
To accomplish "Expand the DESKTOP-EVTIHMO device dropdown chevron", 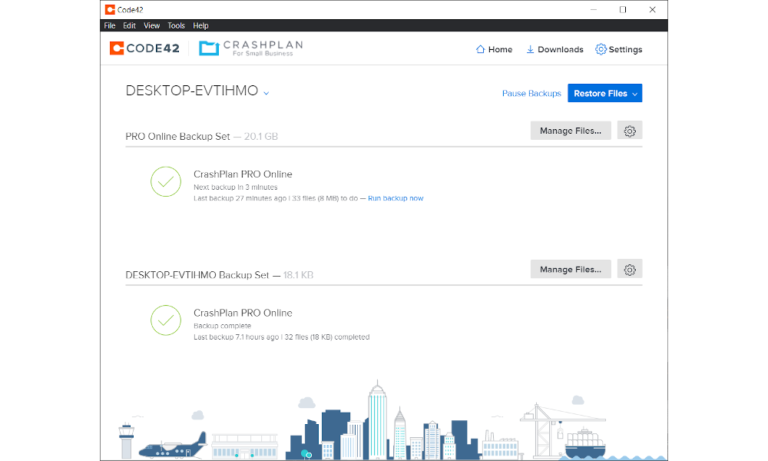I will (266, 93).
